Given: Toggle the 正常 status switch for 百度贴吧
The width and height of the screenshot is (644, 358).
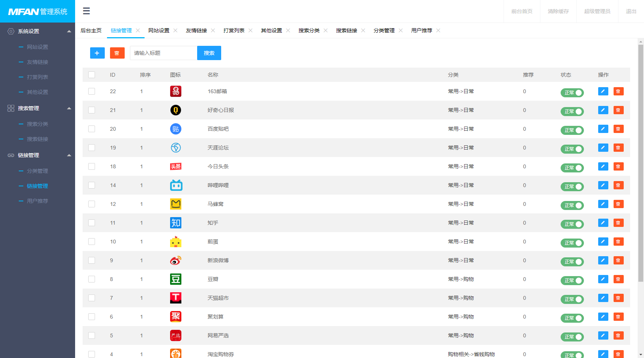Looking at the screenshot, I should [x=572, y=130].
